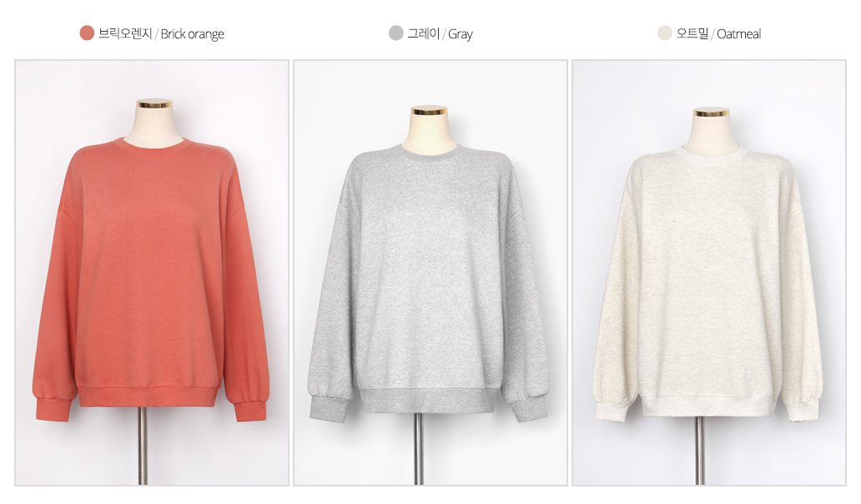Click the 오트밀 / Oatmeal label text
Image resolution: width=861 pixels, height=504 pixels.
[718, 33]
